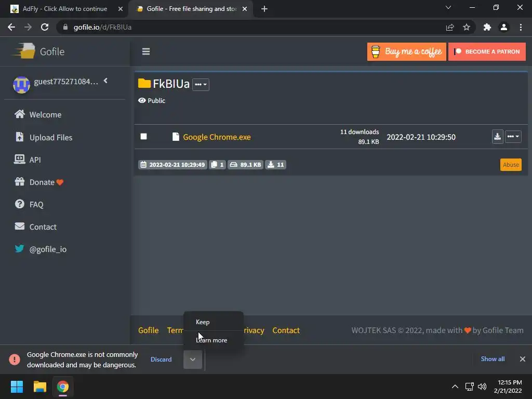Select Keep in the download popup menu

pos(214,322)
